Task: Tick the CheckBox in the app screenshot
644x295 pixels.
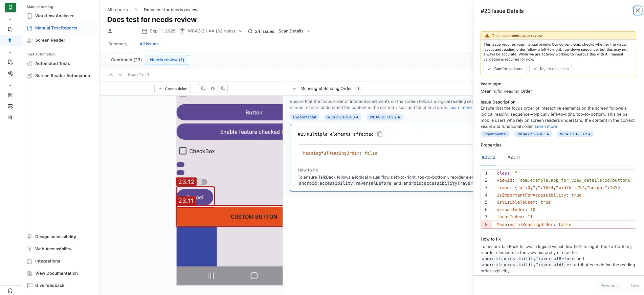Action: [x=183, y=151]
